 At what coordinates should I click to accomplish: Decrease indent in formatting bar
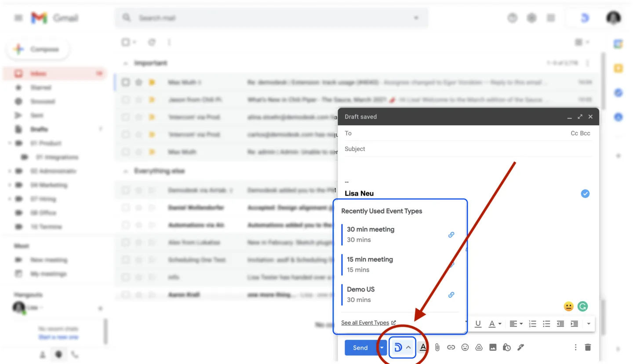pyautogui.click(x=560, y=324)
